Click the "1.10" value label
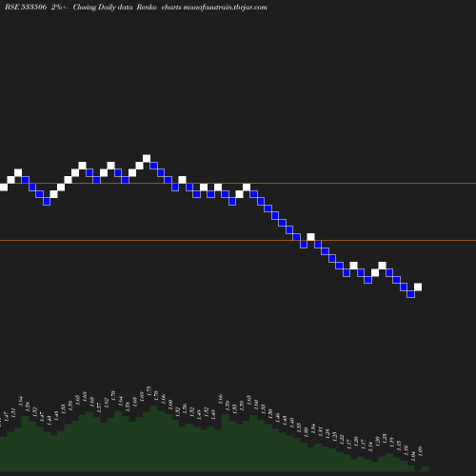 [406, 449]
